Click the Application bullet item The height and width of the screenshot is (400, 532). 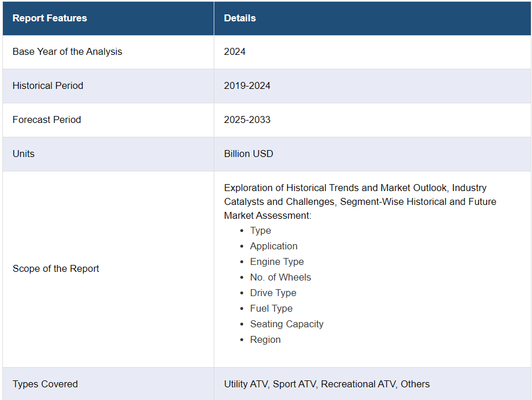click(x=274, y=246)
